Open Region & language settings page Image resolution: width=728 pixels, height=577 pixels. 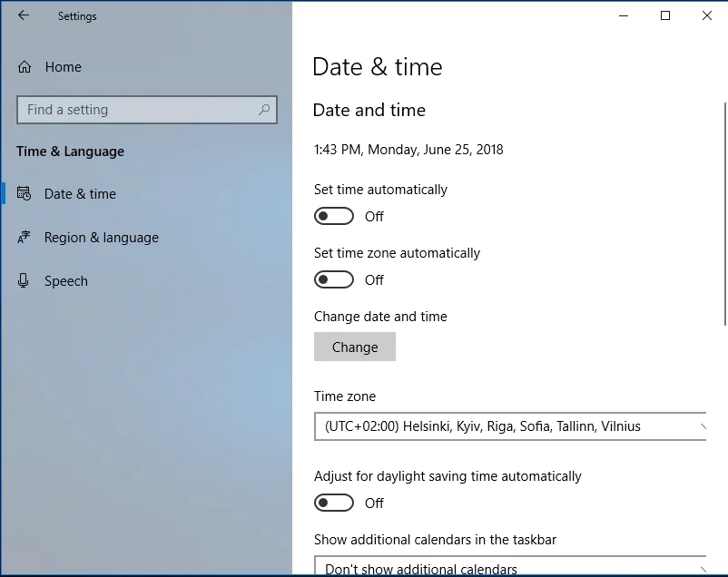(x=102, y=238)
